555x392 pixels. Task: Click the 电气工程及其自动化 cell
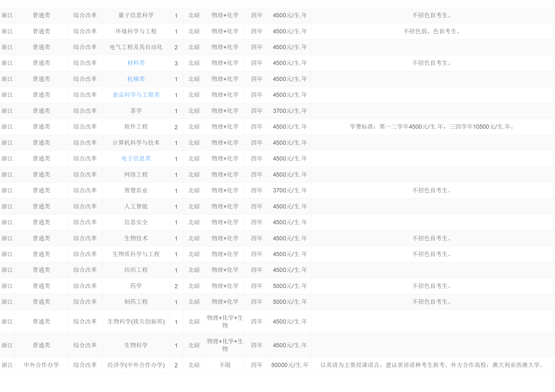point(136,47)
